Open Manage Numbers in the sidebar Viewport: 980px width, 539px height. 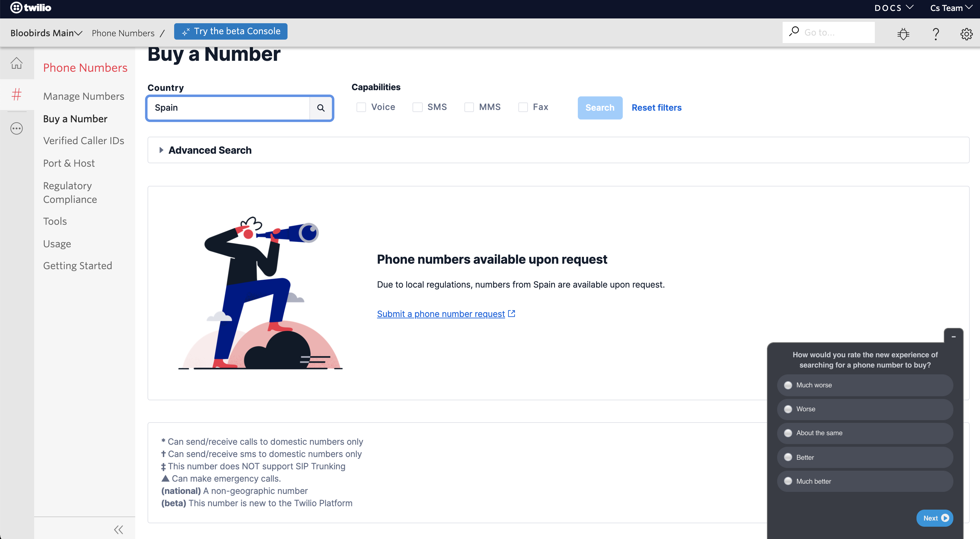coord(84,96)
